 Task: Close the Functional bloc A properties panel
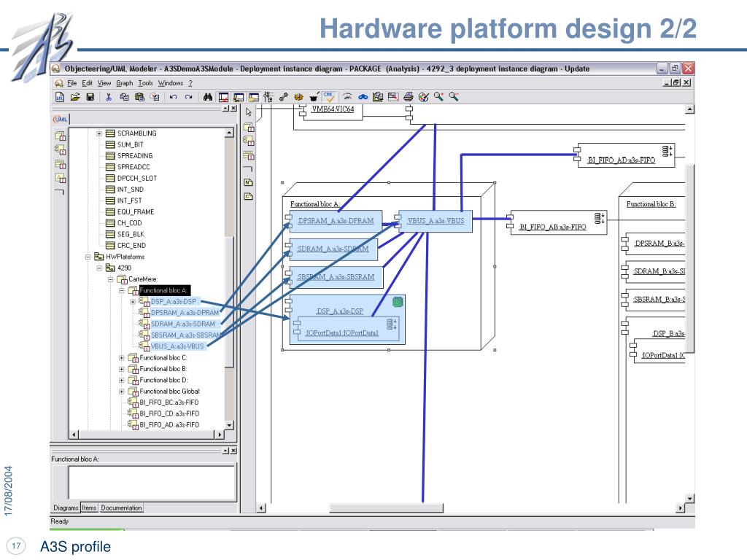click(x=233, y=451)
